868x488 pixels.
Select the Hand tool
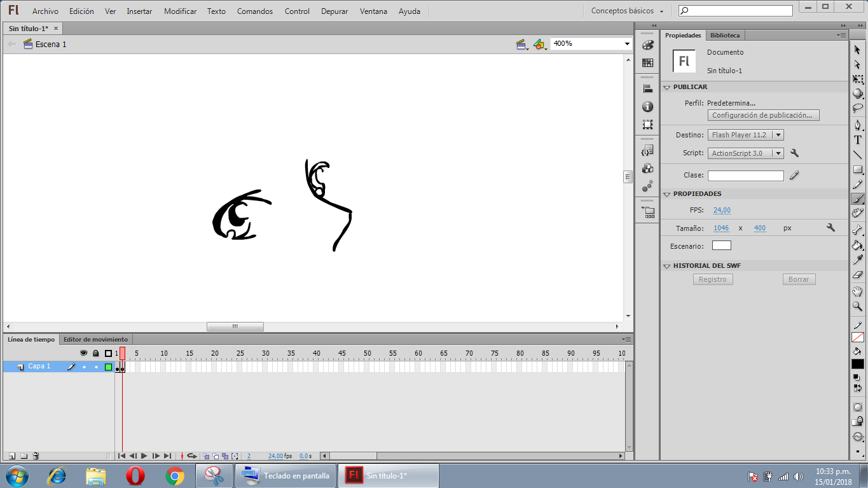click(858, 291)
